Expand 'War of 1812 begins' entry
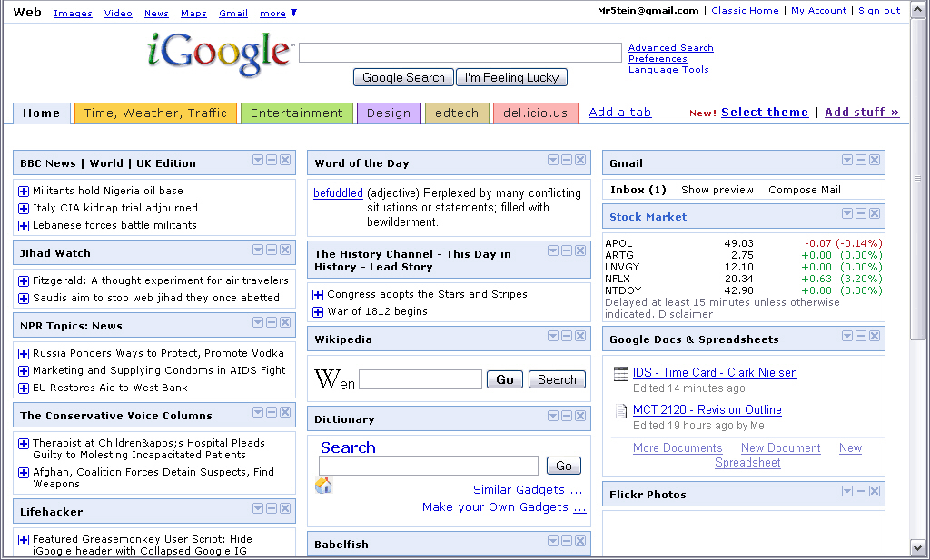 pyautogui.click(x=318, y=311)
